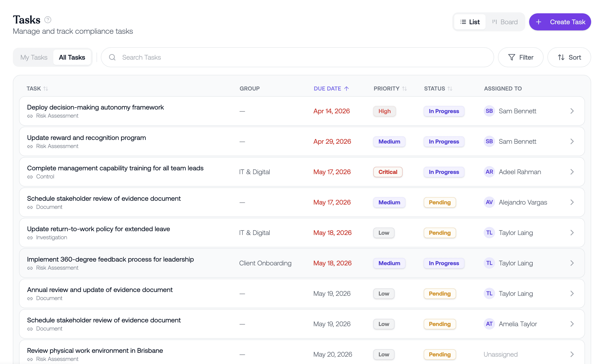Viewport: 604px width, 364px height.
Task: Expand Complete management capability training row chevron
Action: (572, 172)
